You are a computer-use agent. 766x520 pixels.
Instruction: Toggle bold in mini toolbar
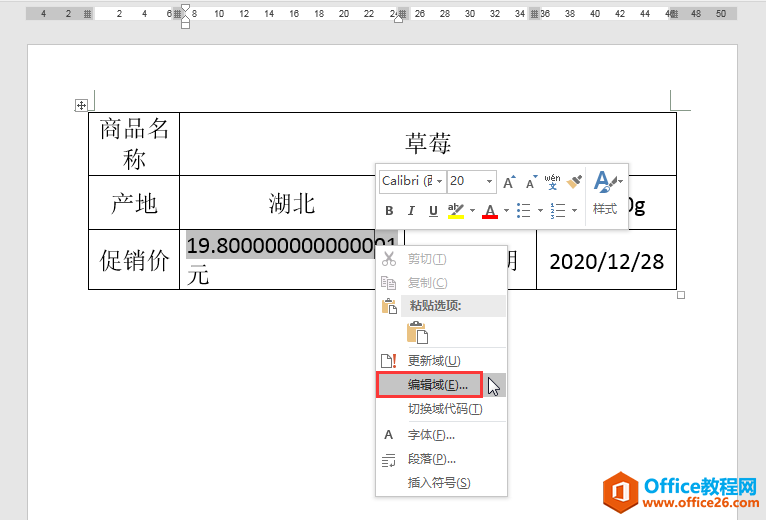(390, 211)
